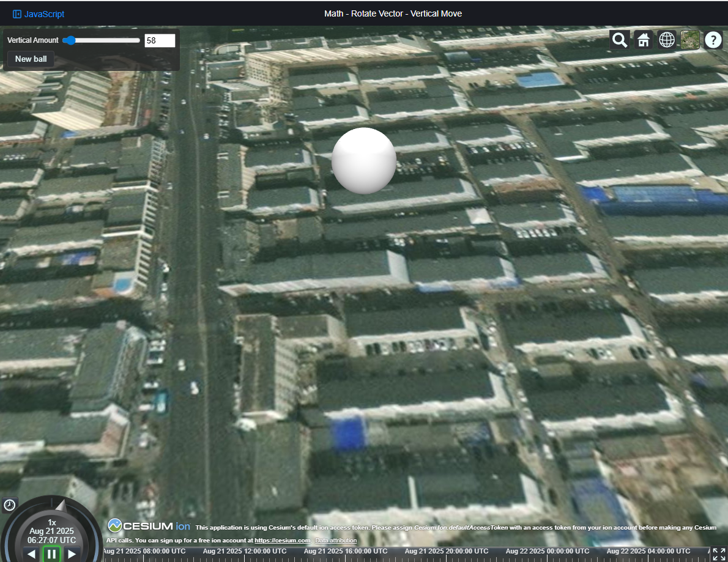
Task: Open the Data attribution link
Action: [336, 540]
